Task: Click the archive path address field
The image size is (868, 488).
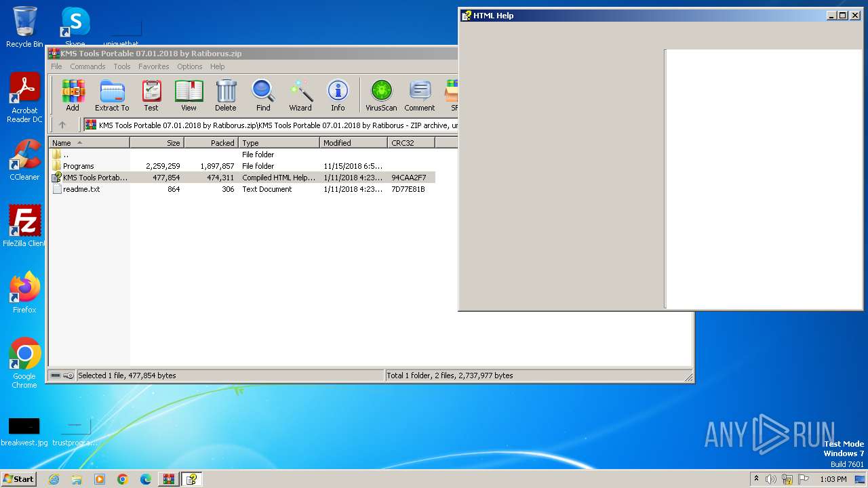Action: click(x=271, y=125)
